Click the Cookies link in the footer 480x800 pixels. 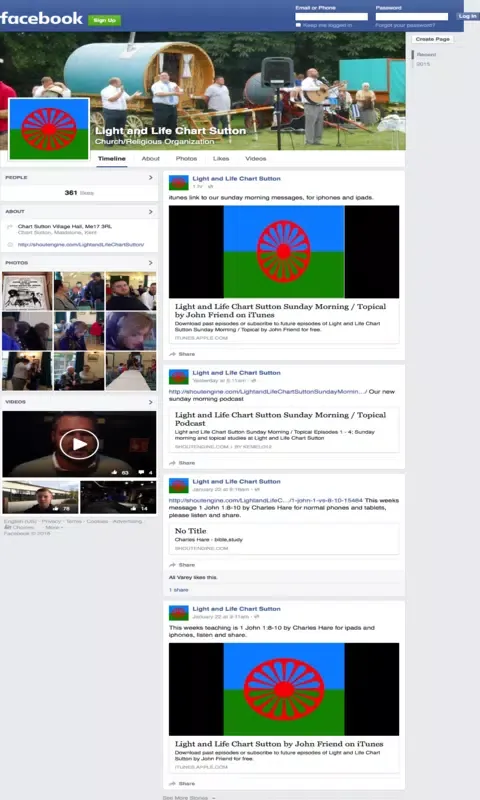pyautogui.click(x=97, y=521)
